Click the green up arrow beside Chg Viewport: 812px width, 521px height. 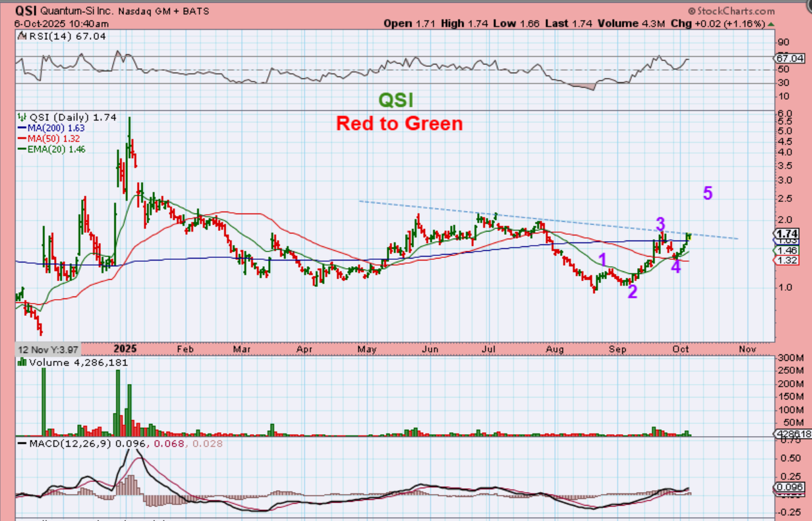coord(770,24)
